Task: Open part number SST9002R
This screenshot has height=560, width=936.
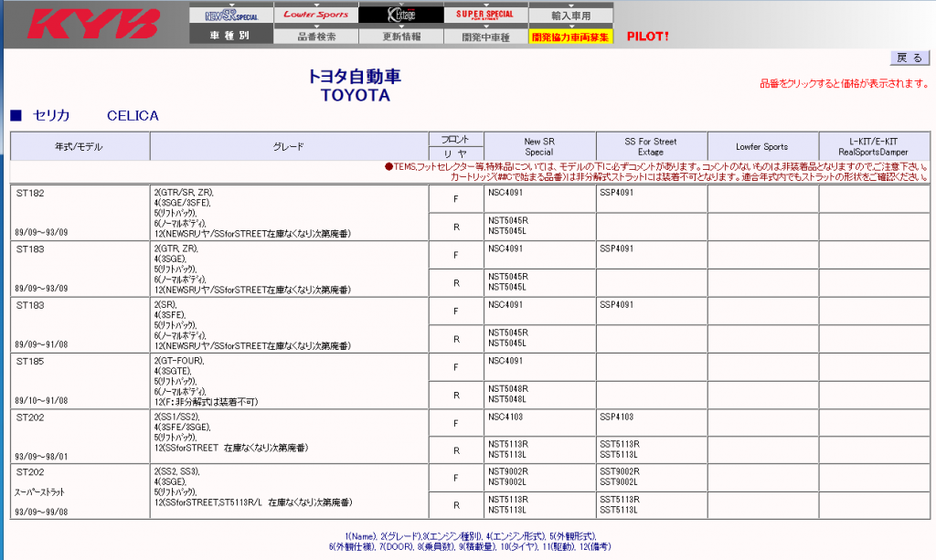Action: coord(620,471)
